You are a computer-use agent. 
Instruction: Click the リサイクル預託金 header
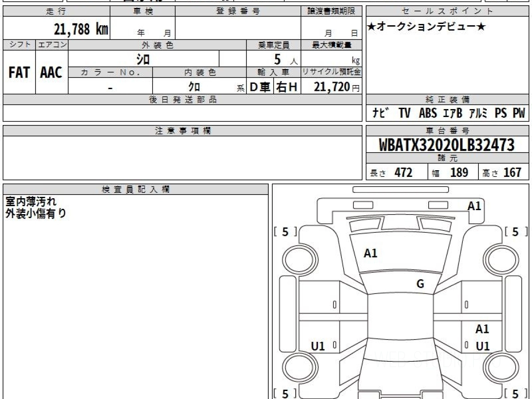[332, 72]
